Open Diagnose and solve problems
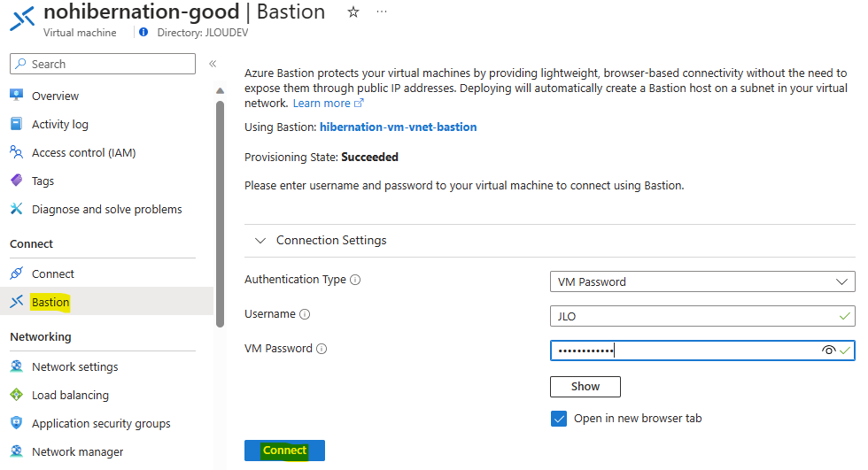The width and height of the screenshot is (868, 470). [107, 209]
